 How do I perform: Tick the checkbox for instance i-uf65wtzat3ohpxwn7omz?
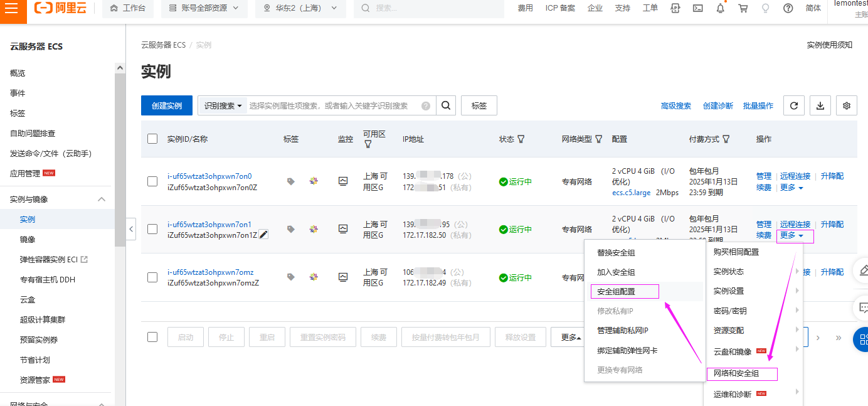coord(152,277)
